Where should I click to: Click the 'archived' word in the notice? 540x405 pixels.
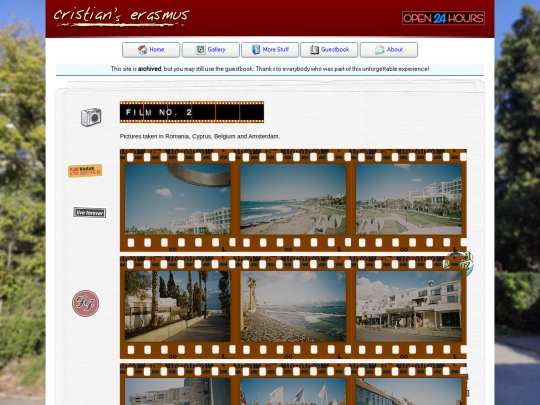pyautogui.click(x=149, y=69)
